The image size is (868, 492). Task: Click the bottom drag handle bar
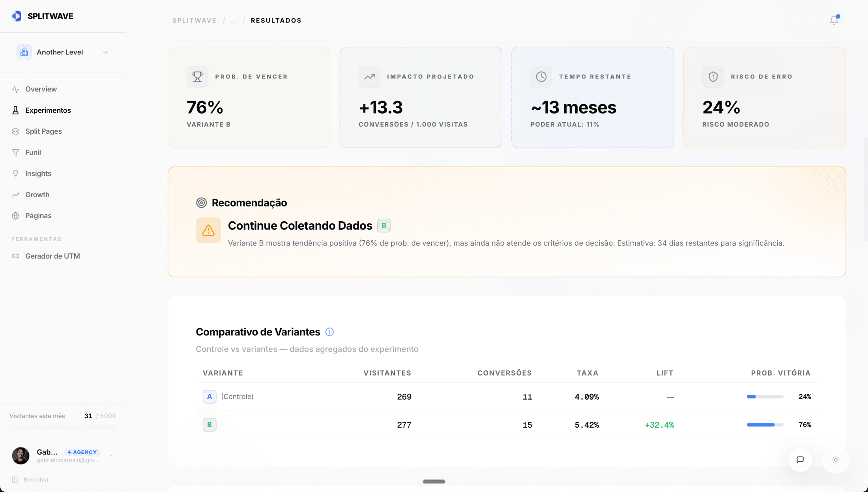tap(434, 481)
